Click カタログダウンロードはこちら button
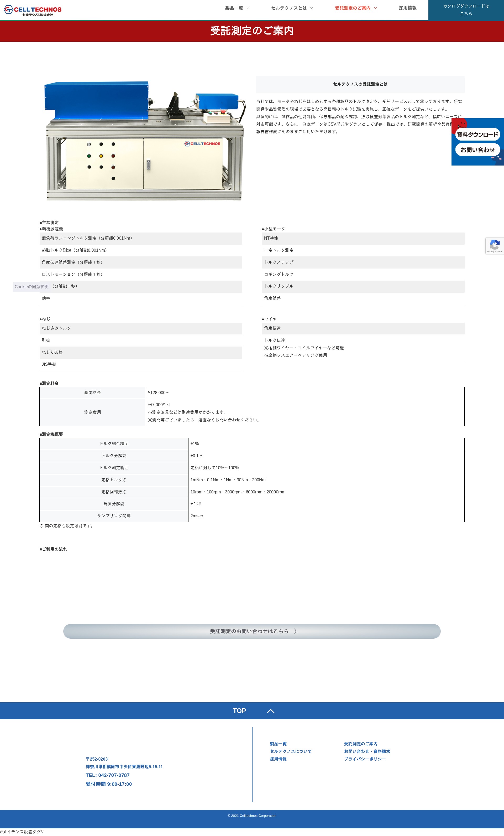Image resolution: width=504 pixels, height=836 pixels. (466, 10)
